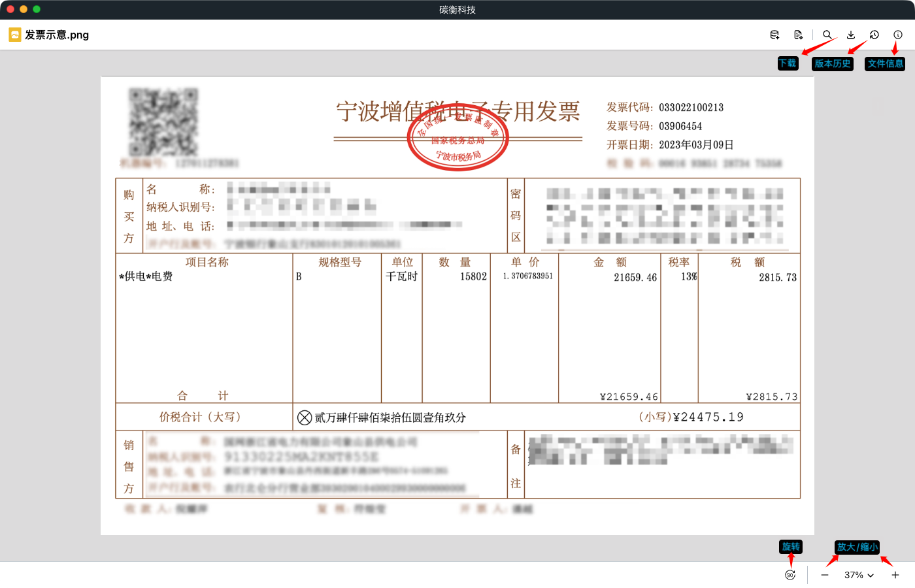The image size is (915, 588).
Task: Zoom in using the plus icon
Action: 895,575
